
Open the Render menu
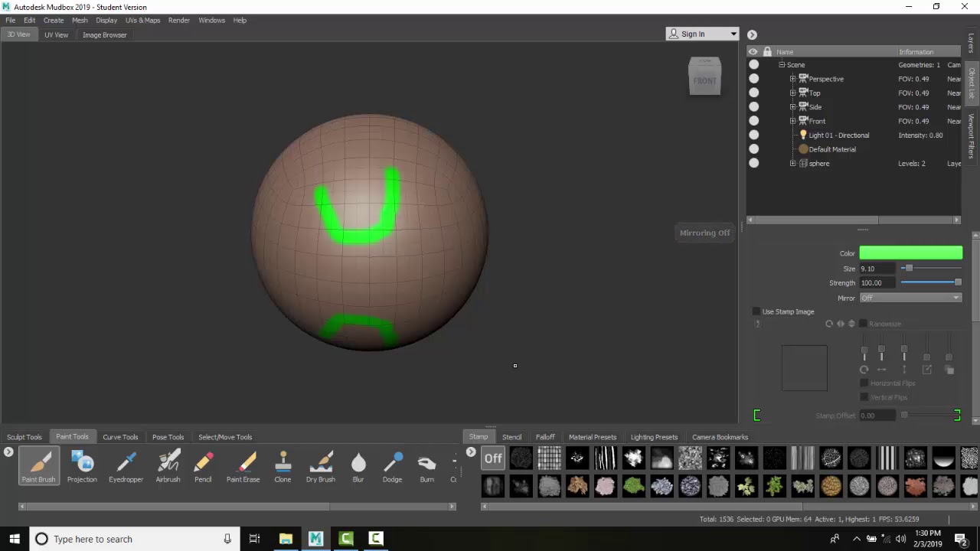(x=179, y=20)
